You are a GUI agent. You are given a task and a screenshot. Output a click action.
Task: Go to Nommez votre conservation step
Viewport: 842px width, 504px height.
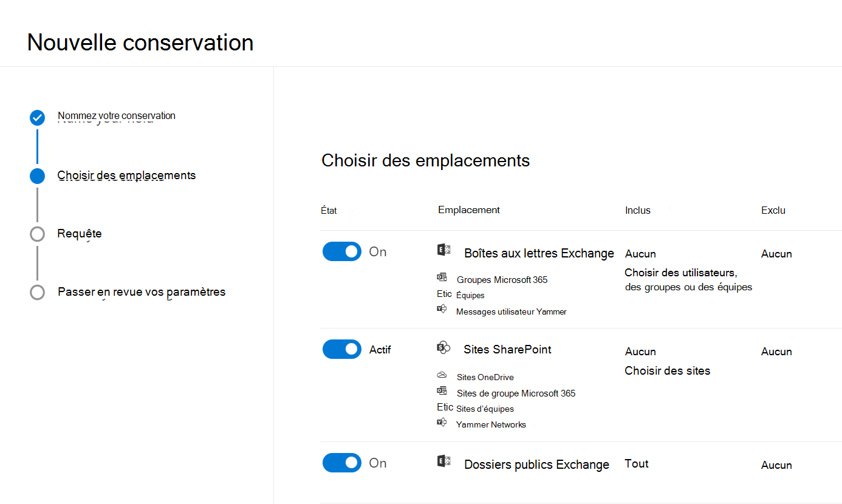pyautogui.click(x=117, y=115)
